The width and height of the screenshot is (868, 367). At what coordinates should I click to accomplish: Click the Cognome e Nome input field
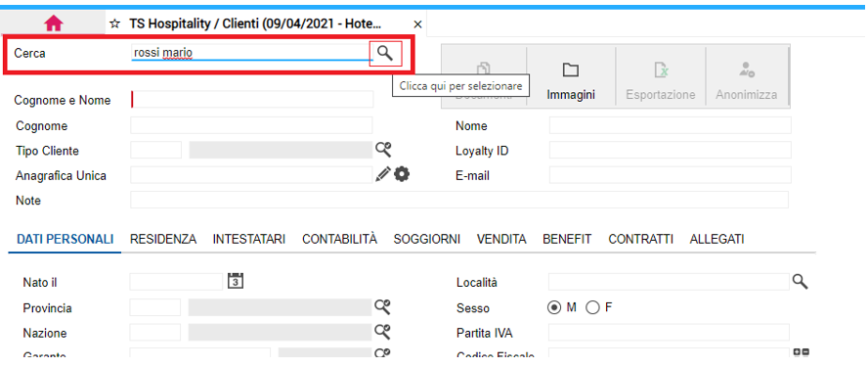(252, 99)
